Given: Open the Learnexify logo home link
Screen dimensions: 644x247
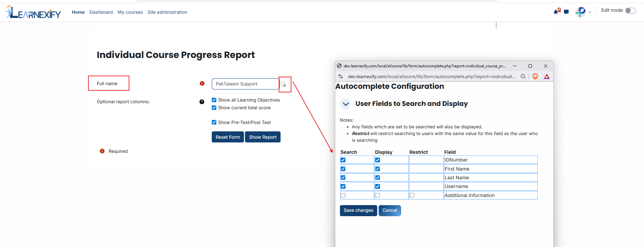Looking at the screenshot, I should (34, 12).
